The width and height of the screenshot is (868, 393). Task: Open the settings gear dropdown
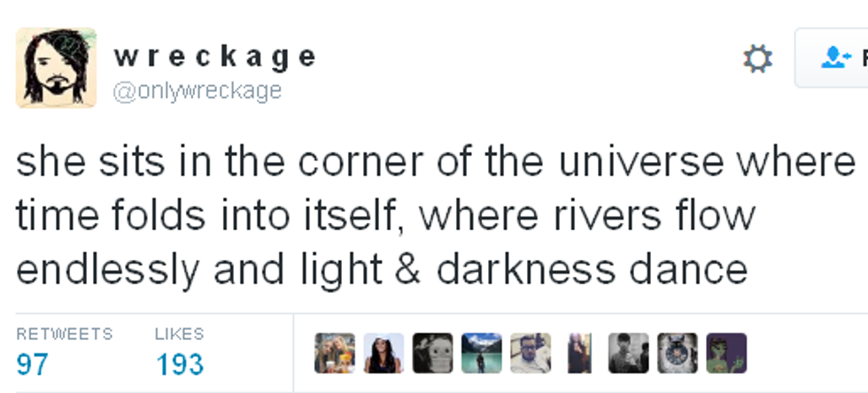pos(757,59)
